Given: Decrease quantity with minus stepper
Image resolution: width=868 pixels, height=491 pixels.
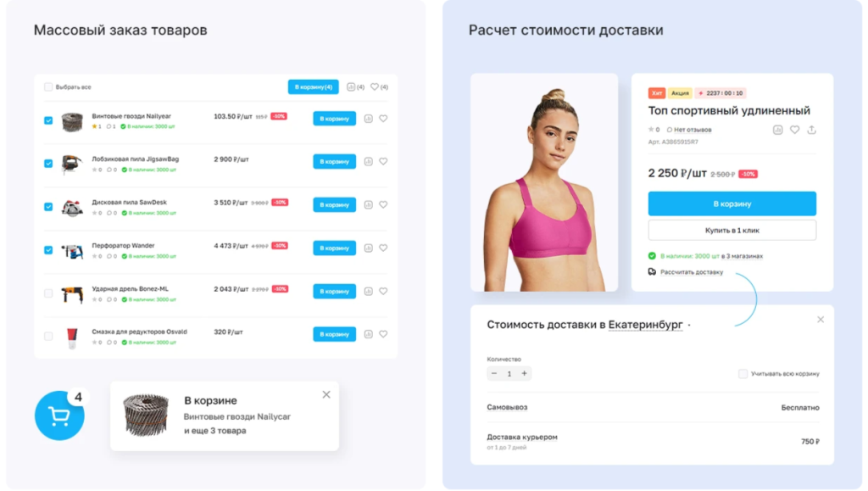Looking at the screenshot, I should tap(494, 374).
